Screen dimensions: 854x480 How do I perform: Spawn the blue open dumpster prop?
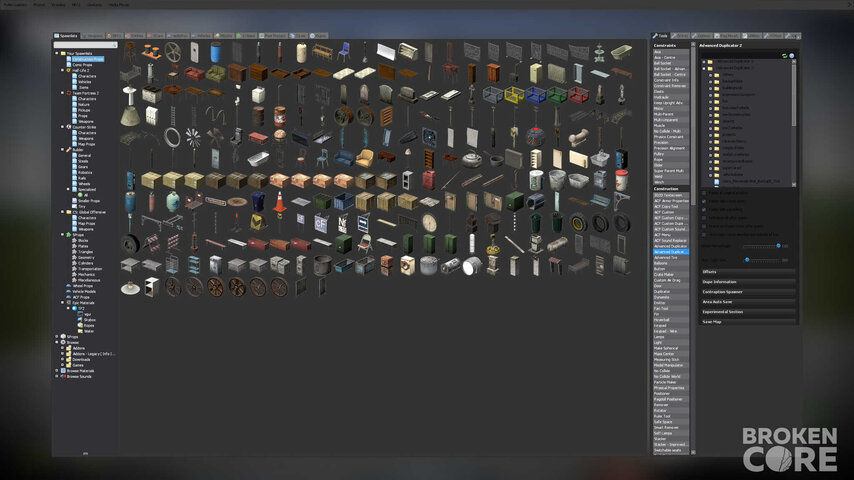pyautogui.click(x=344, y=201)
